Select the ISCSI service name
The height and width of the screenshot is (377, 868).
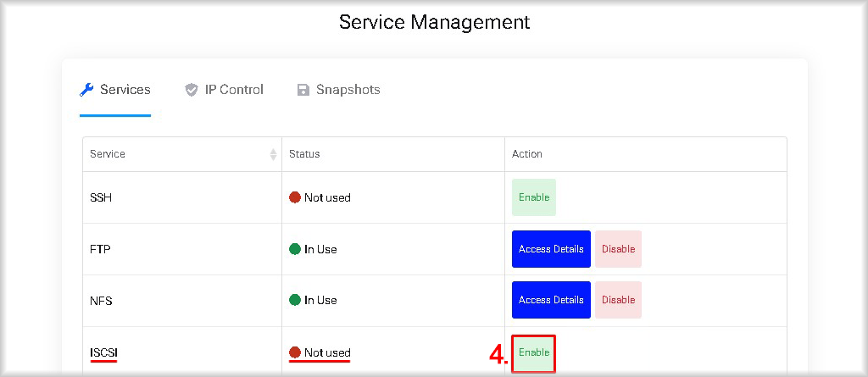(103, 352)
